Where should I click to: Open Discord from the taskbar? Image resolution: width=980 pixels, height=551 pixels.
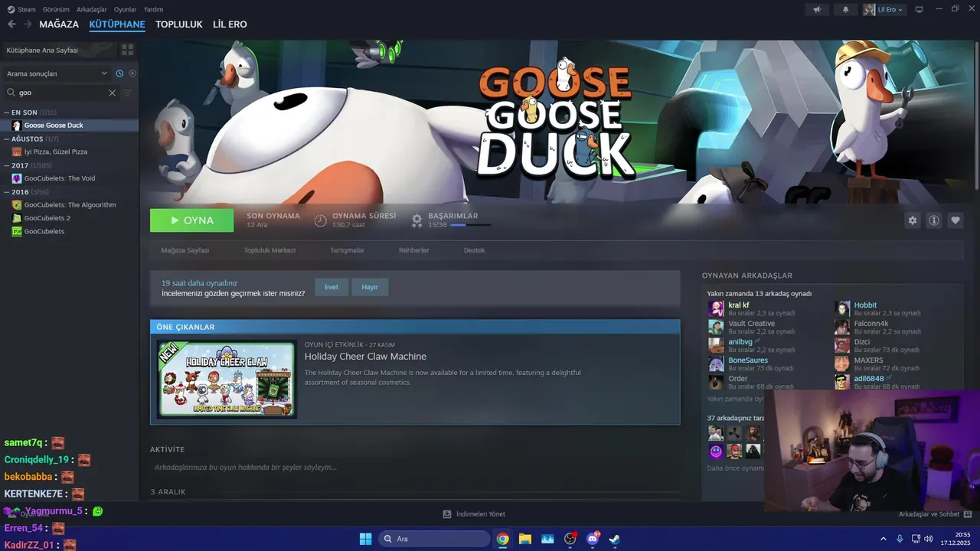(593, 539)
